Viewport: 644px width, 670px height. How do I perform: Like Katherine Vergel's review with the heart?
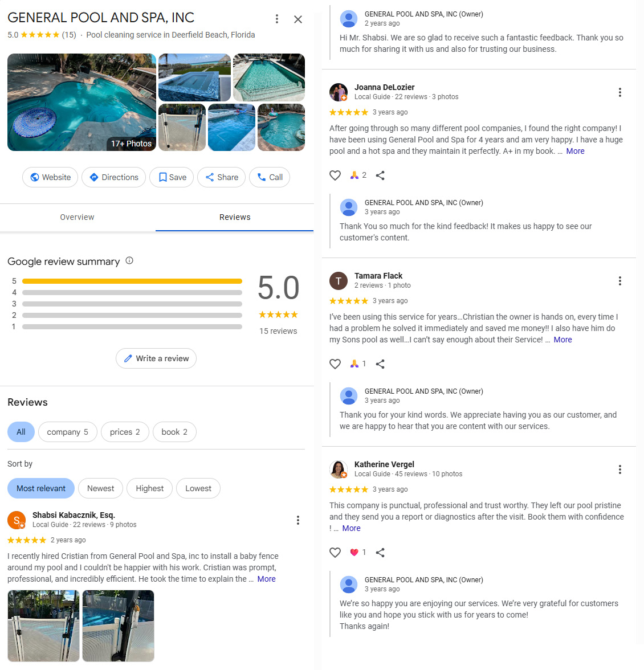(x=335, y=553)
